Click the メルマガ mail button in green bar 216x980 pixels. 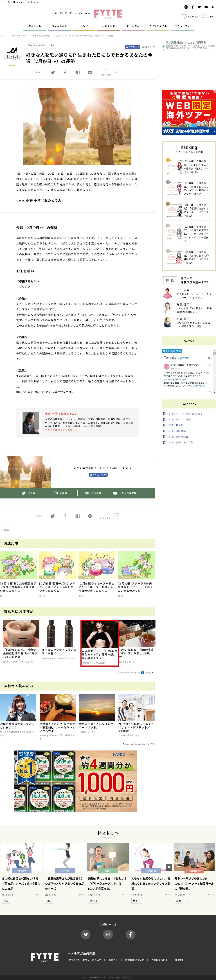tap(93, 493)
